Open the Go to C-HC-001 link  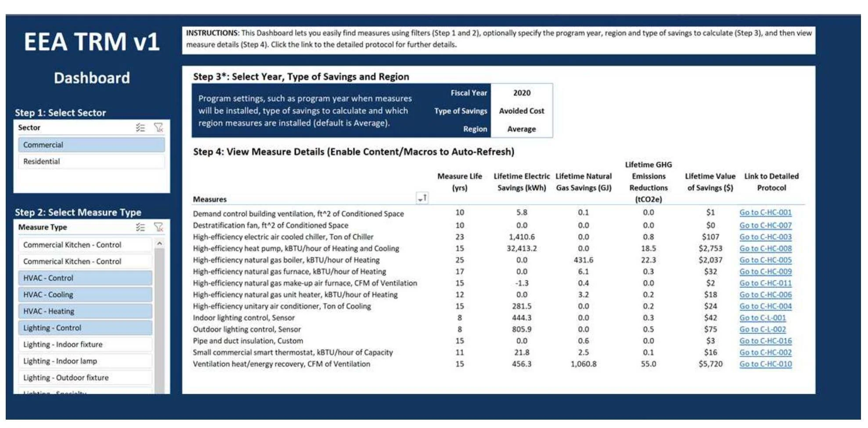[x=765, y=213]
